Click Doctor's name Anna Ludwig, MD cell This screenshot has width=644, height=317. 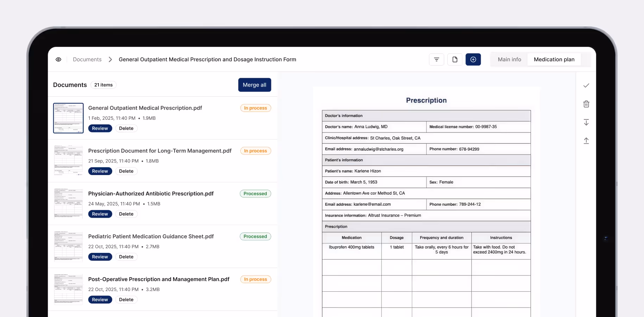pyautogui.click(x=374, y=127)
